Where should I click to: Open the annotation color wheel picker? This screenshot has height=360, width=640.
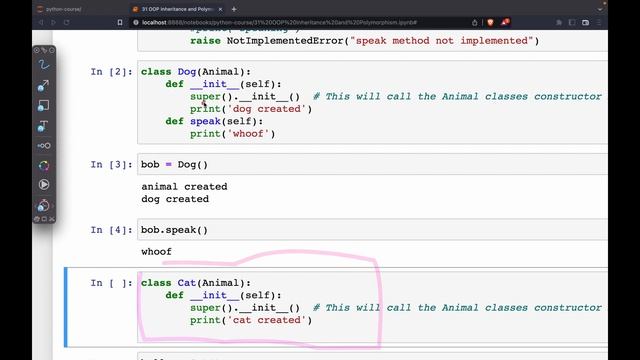(x=44, y=166)
